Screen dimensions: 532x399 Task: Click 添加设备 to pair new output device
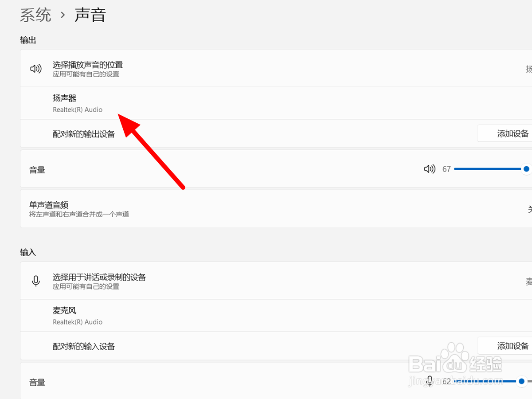(x=516, y=133)
